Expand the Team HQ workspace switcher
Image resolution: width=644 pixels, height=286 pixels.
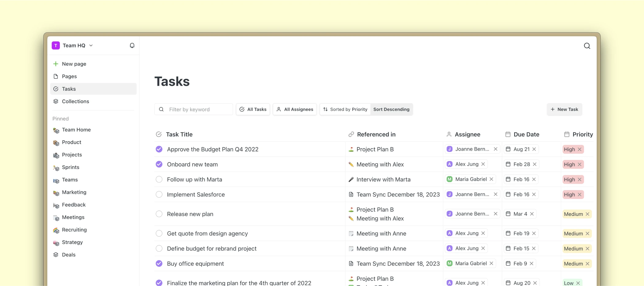coord(91,45)
